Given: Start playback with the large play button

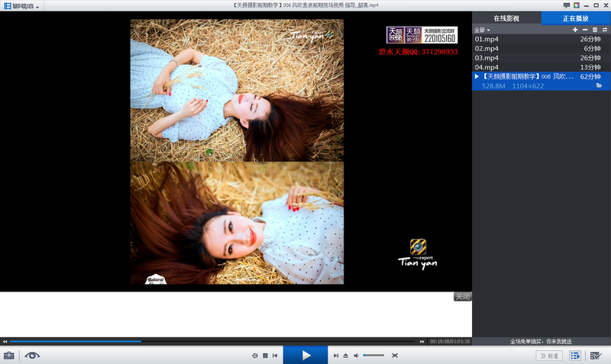Looking at the screenshot, I should click(x=305, y=355).
